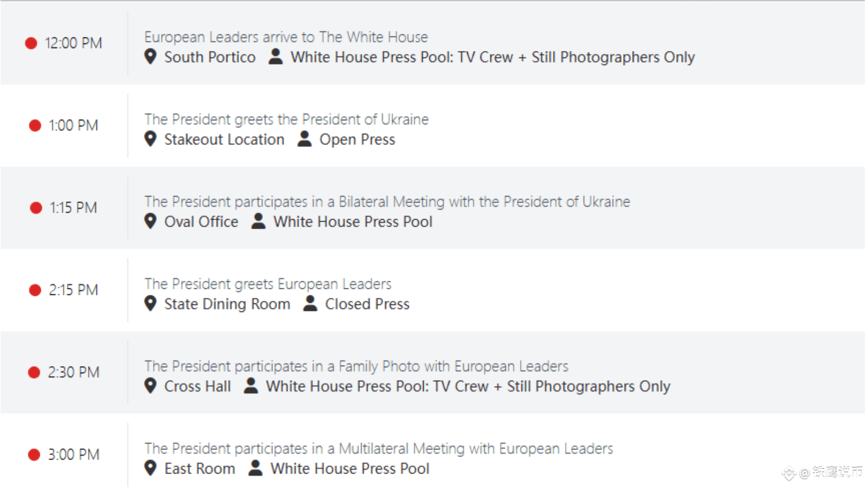Viewport: 868px width, 487px height.
Task: Click the person icon in the East Room row
Action: click(x=256, y=468)
